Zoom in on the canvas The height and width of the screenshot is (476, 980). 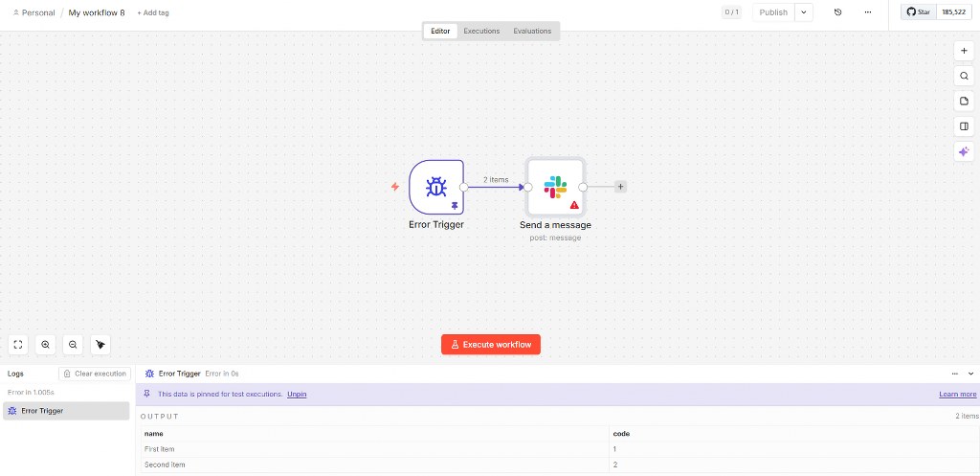coord(46,344)
